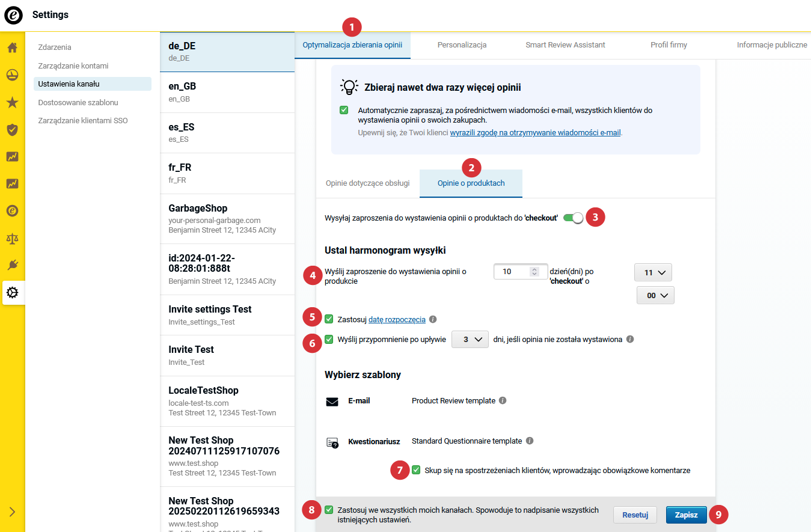Open the star reviews sidebar icon
The height and width of the screenshot is (532, 811).
coord(12,103)
